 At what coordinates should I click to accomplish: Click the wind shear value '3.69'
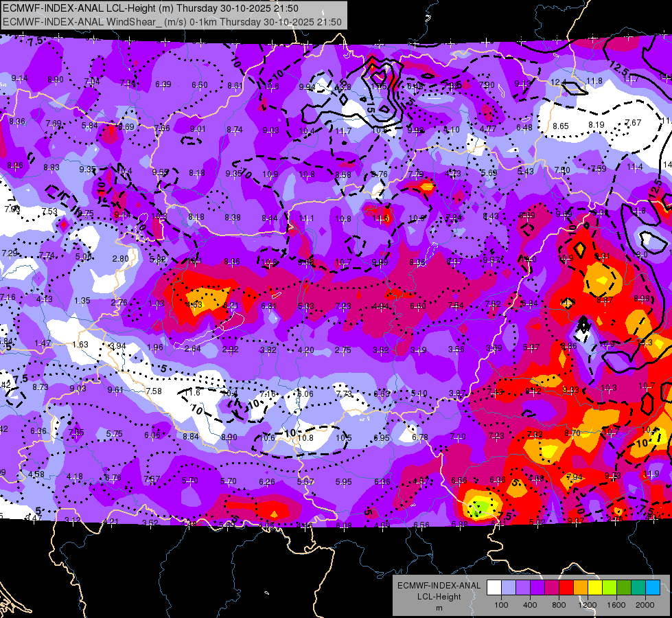[x=494, y=348]
